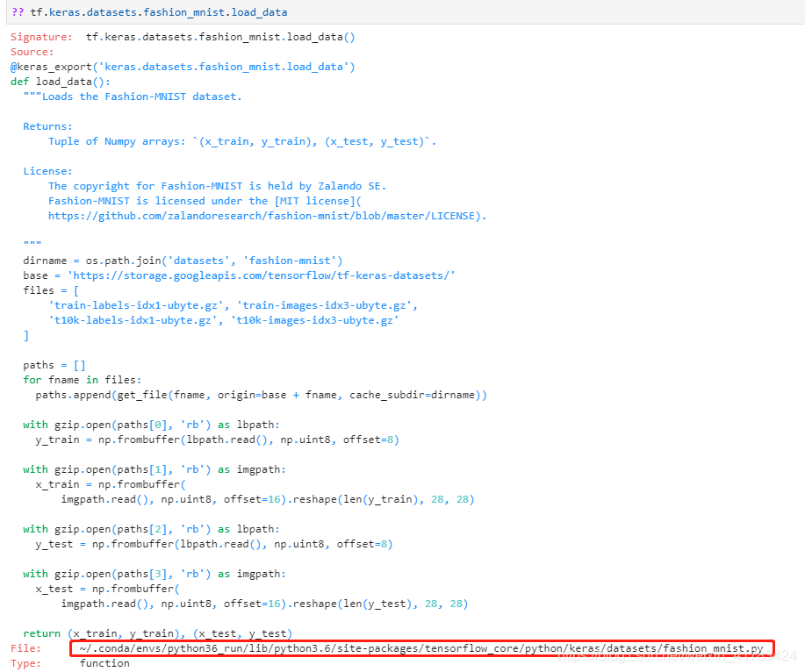The image size is (805, 672).
Task: Click 'train-labels-idx1-ubyte.gz' filename string
Action: coord(139,305)
